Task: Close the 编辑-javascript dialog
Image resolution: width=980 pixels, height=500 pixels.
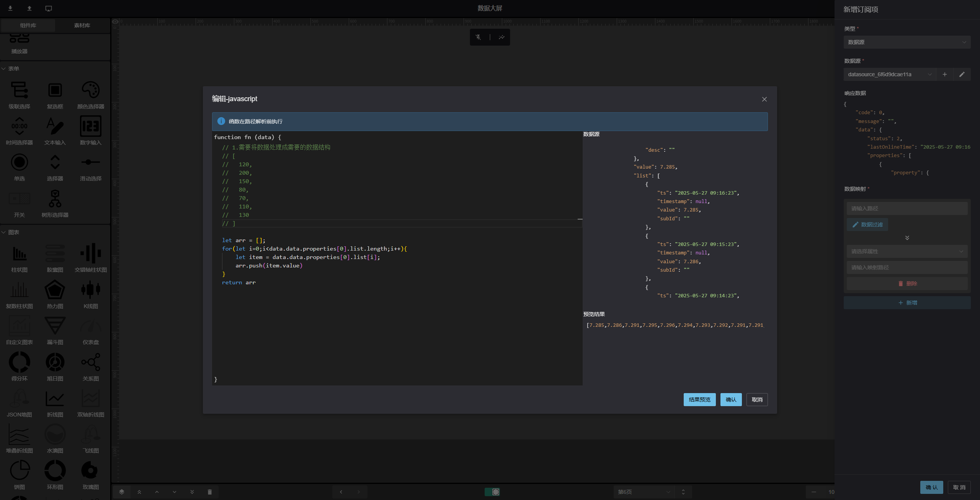Action: pyautogui.click(x=764, y=99)
